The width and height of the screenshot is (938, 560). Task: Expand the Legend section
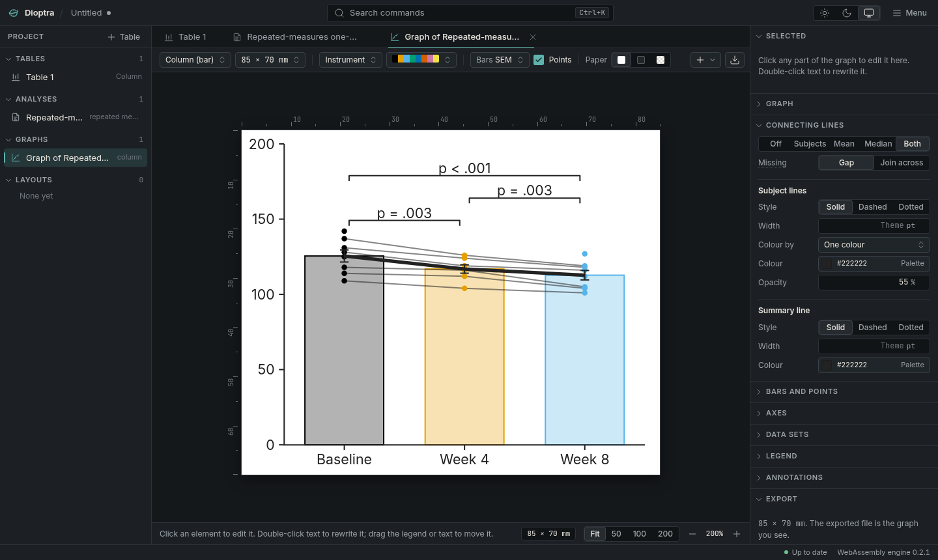[x=844, y=456]
